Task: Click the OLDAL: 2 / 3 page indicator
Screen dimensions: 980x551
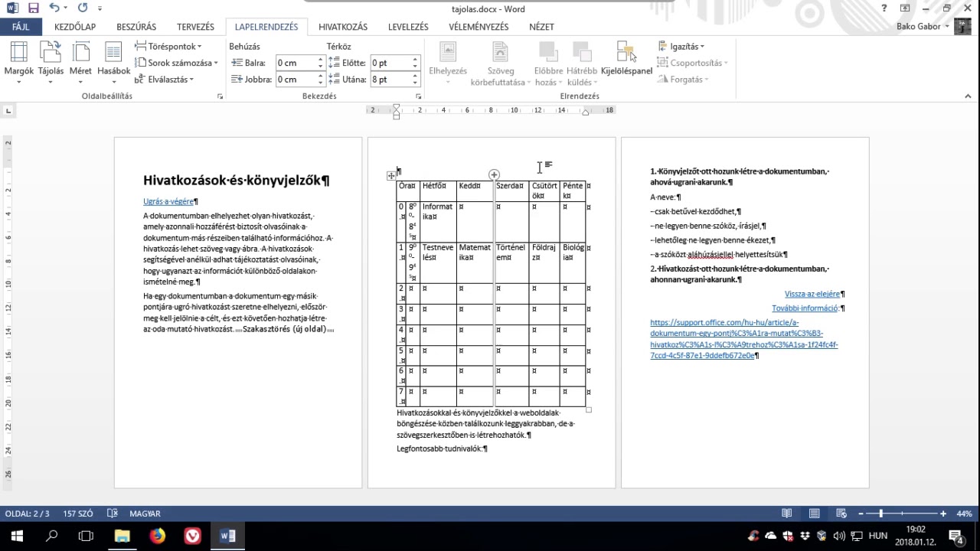Action: pos(28,514)
